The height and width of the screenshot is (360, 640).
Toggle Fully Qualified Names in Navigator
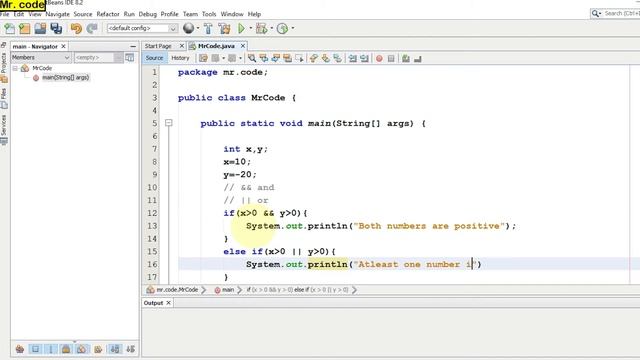coord(98,349)
